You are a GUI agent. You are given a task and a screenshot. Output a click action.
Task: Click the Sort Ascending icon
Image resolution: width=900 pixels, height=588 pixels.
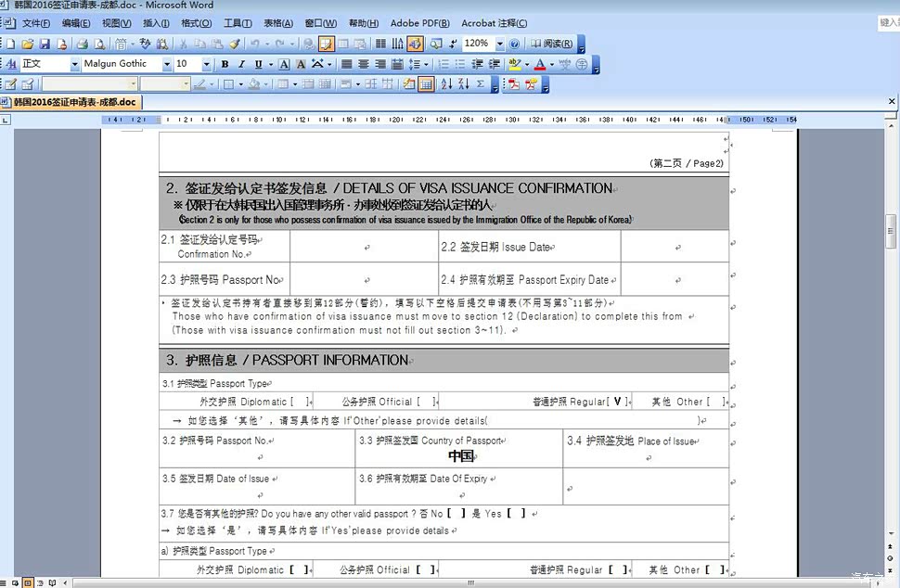click(446, 84)
